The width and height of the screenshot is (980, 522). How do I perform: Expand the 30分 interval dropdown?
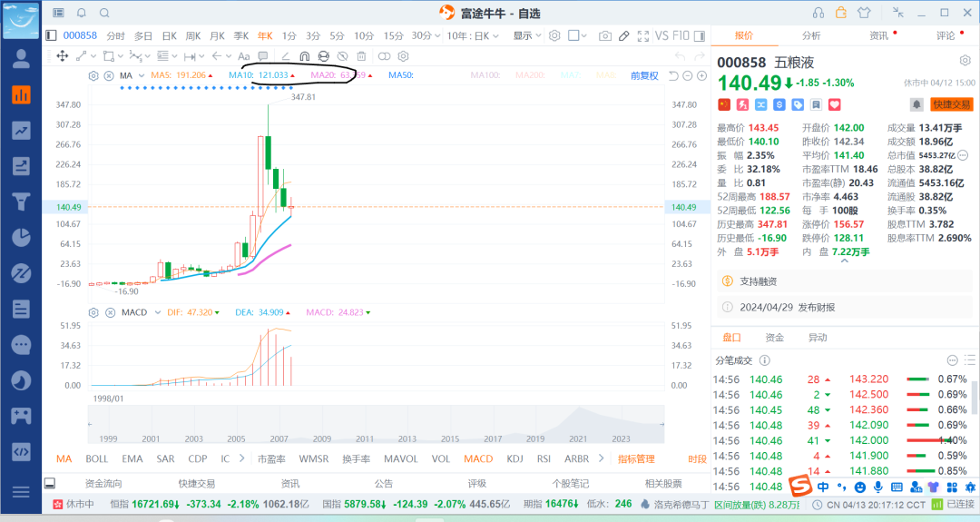click(436, 36)
